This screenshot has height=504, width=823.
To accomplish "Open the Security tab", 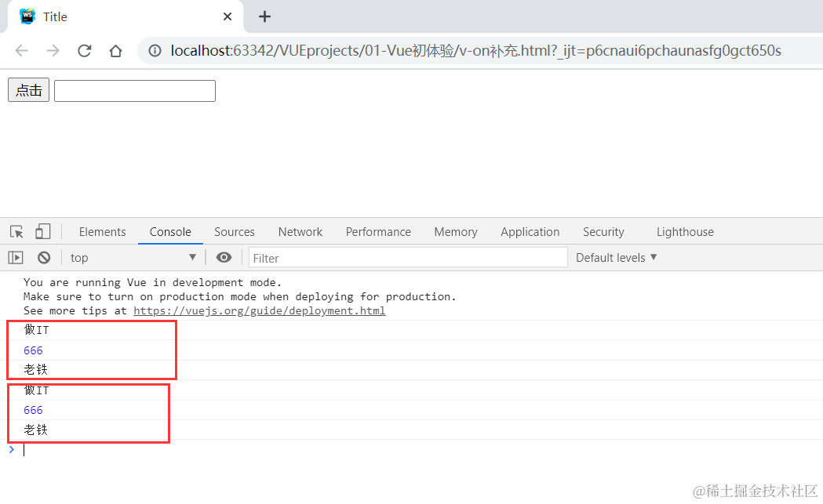I will click(603, 232).
